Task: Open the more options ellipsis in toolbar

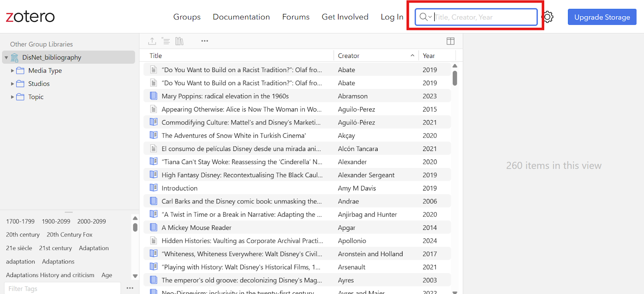Action: pyautogui.click(x=204, y=41)
